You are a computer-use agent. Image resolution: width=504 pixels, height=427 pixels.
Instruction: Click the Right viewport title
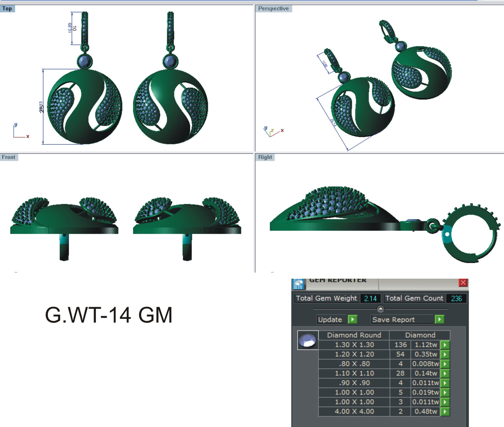265,157
